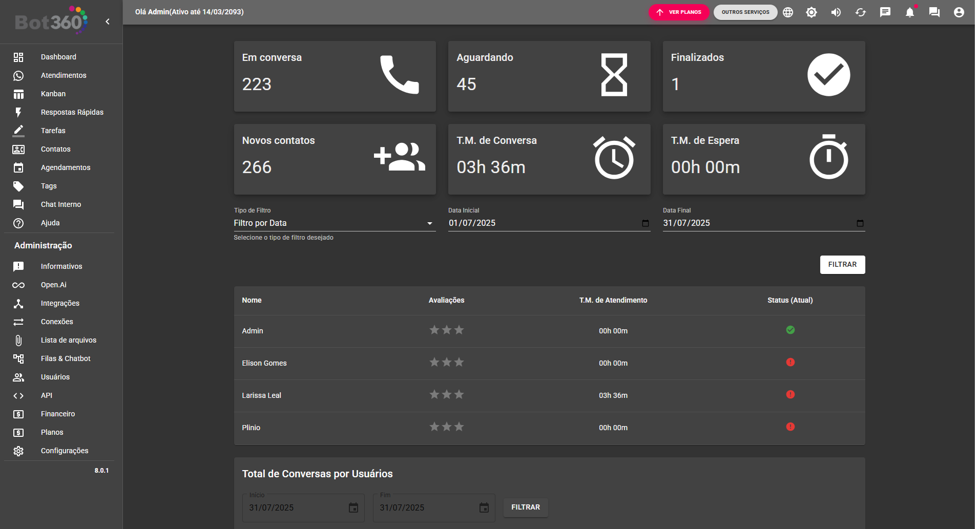Rate Admin with the third star
This screenshot has height=529, width=980.
click(459, 330)
